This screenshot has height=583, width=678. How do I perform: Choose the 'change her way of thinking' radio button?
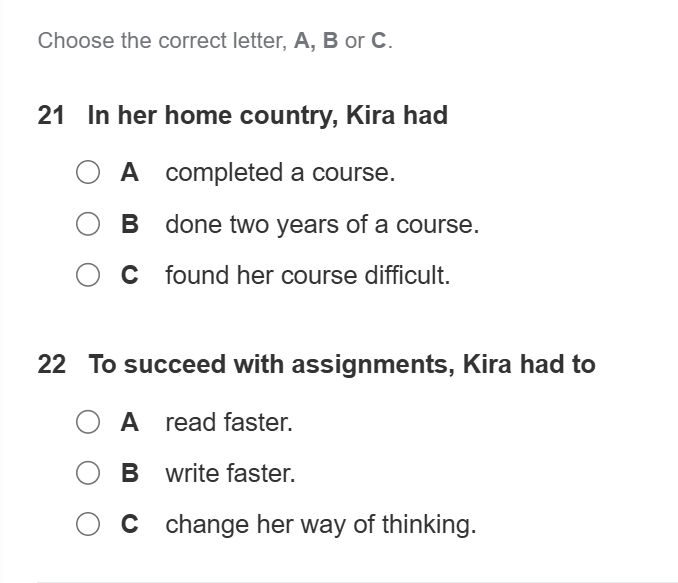(x=89, y=524)
